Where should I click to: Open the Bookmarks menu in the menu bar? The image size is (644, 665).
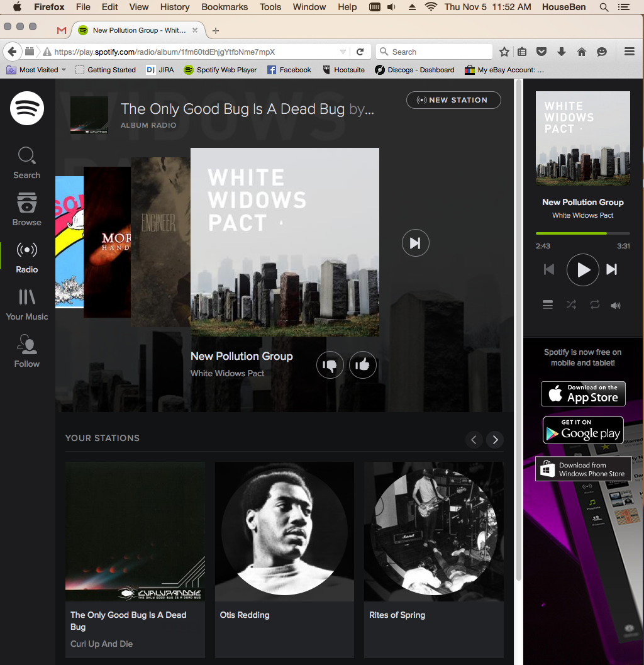[x=225, y=7]
